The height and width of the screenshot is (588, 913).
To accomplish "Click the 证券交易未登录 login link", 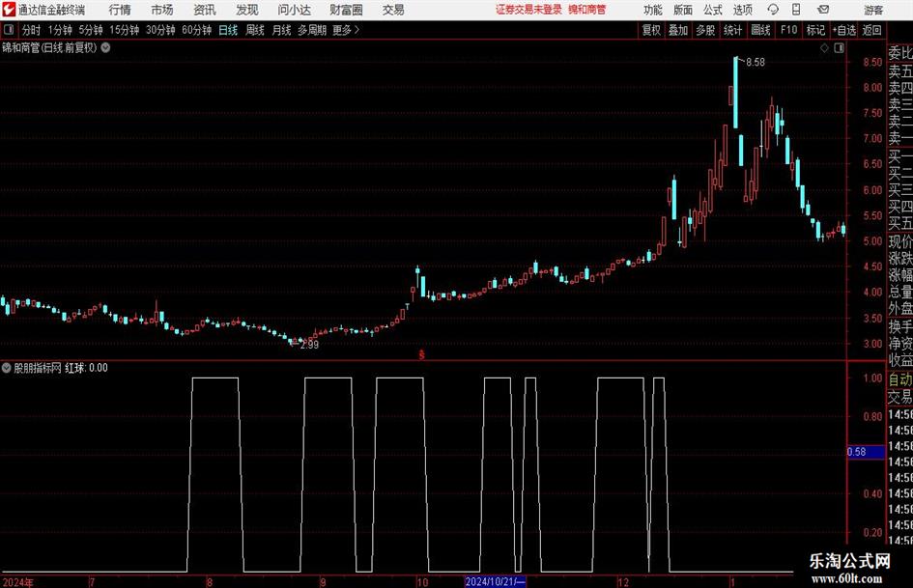I will (529, 10).
